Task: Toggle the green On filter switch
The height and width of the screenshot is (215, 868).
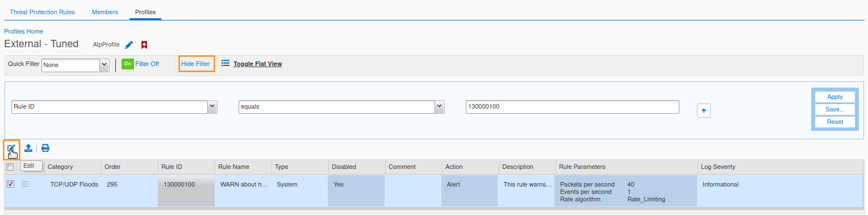Action: (128, 64)
